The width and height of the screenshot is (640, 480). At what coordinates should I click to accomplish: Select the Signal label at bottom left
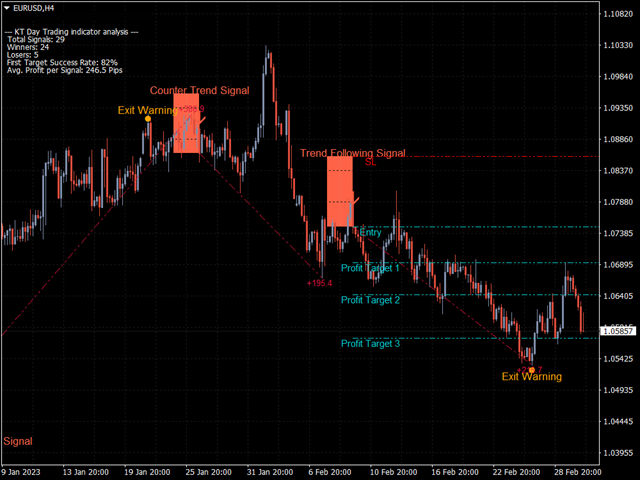[x=18, y=441]
